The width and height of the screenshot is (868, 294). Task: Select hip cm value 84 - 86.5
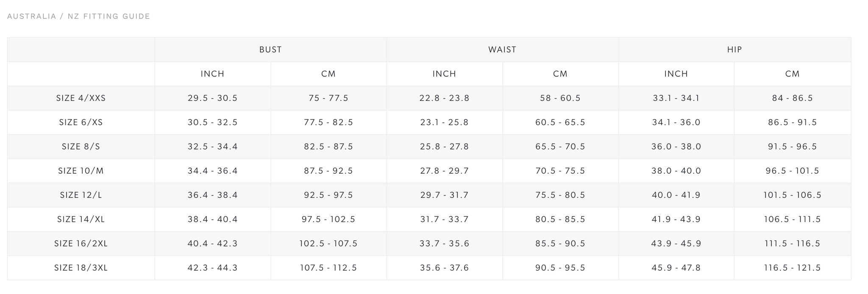(792, 98)
